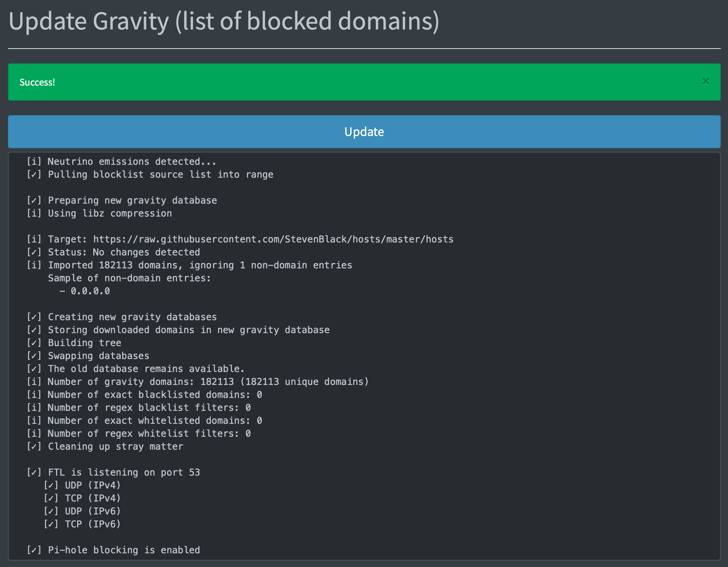
Task: Click the StevenBlack hosts Target URL line
Action: tap(240, 239)
